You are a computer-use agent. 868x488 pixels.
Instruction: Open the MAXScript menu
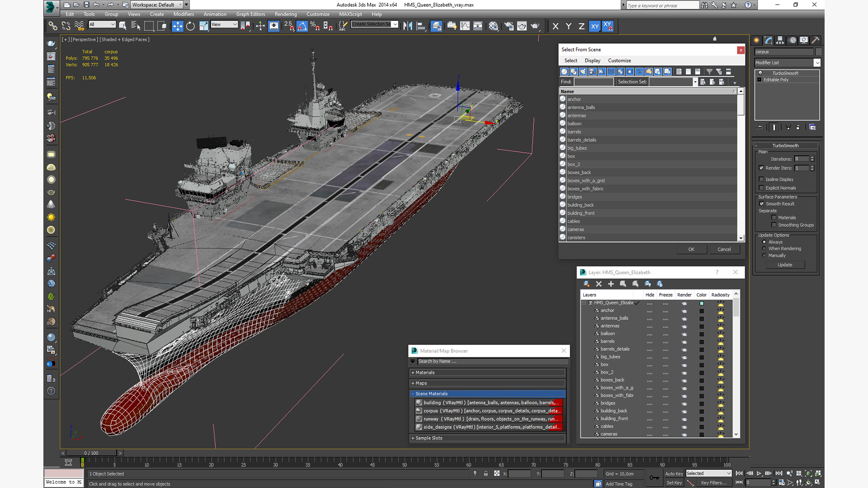coord(350,14)
